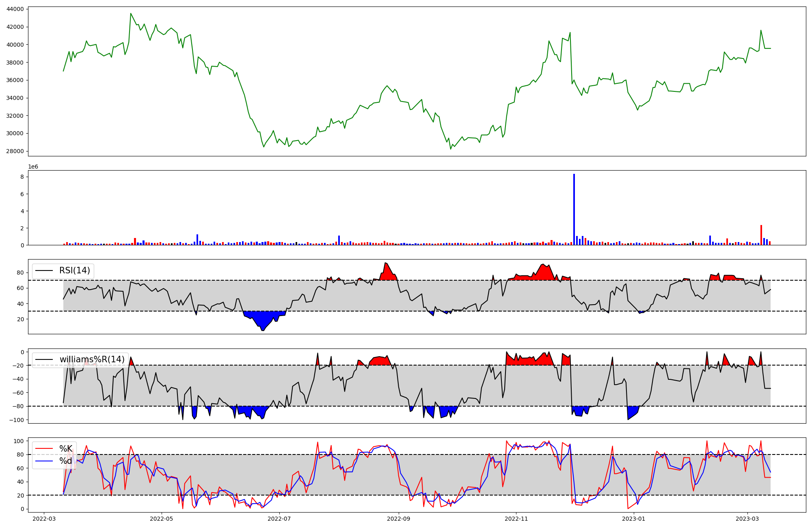Select the %K legend text

(x=66, y=449)
